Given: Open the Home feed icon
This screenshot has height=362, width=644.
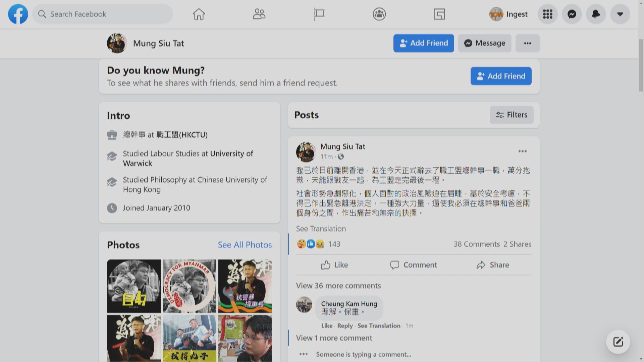Looking at the screenshot, I should pos(199,14).
